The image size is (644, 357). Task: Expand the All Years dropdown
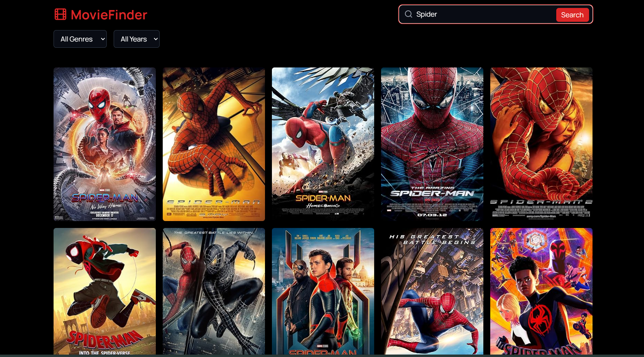tap(136, 39)
